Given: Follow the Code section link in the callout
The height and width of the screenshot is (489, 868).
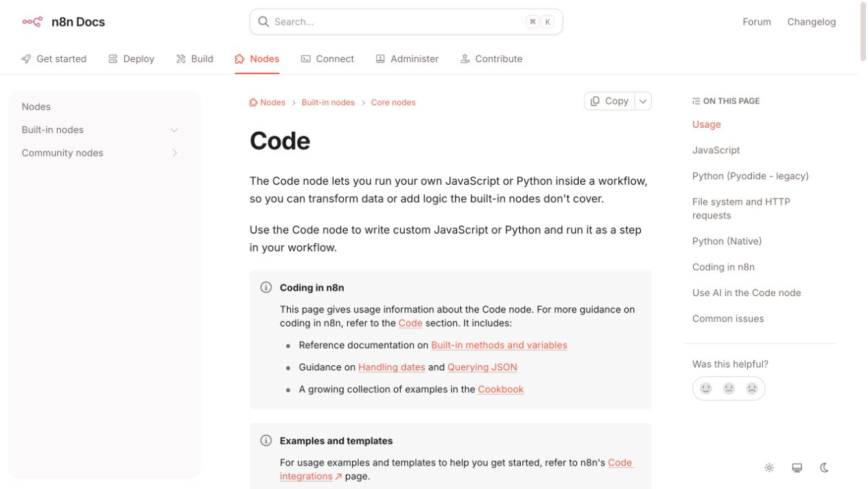Looking at the screenshot, I should pyautogui.click(x=410, y=323).
